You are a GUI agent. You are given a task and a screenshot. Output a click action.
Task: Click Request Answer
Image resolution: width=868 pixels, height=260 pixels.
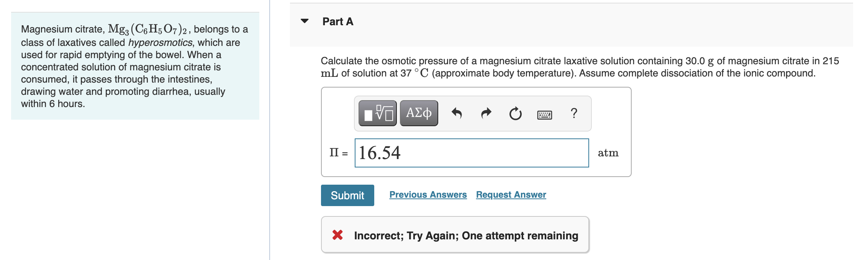click(x=511, y=195)
